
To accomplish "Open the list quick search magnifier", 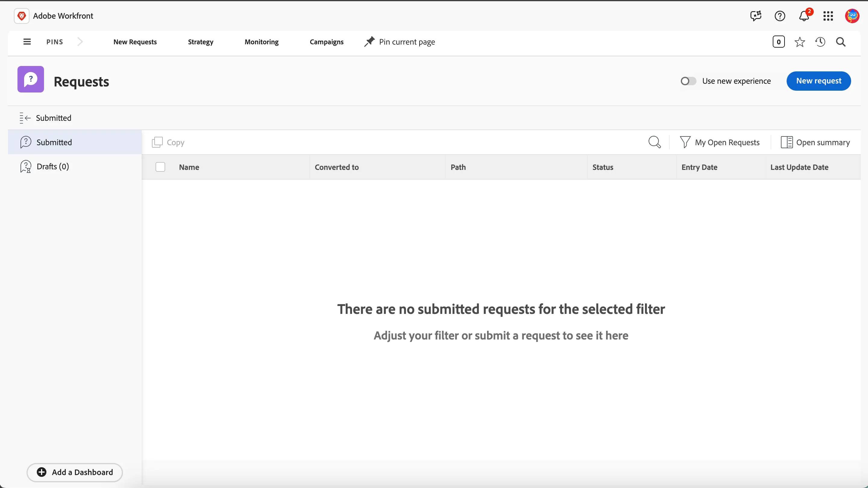I will tap(654, 142).
